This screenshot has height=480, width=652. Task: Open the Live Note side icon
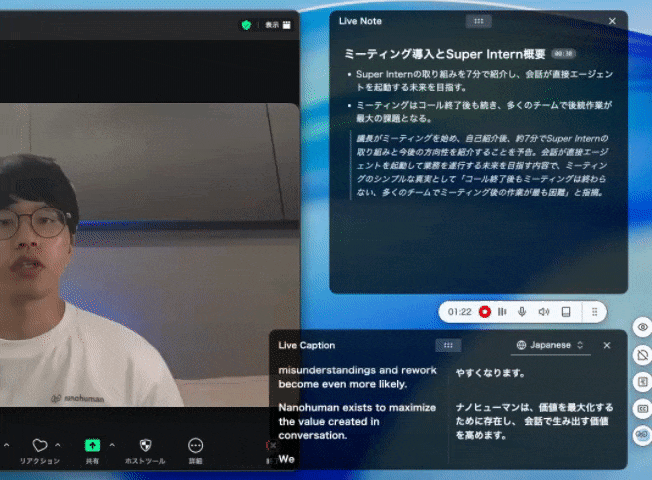[x=643, y=382]
